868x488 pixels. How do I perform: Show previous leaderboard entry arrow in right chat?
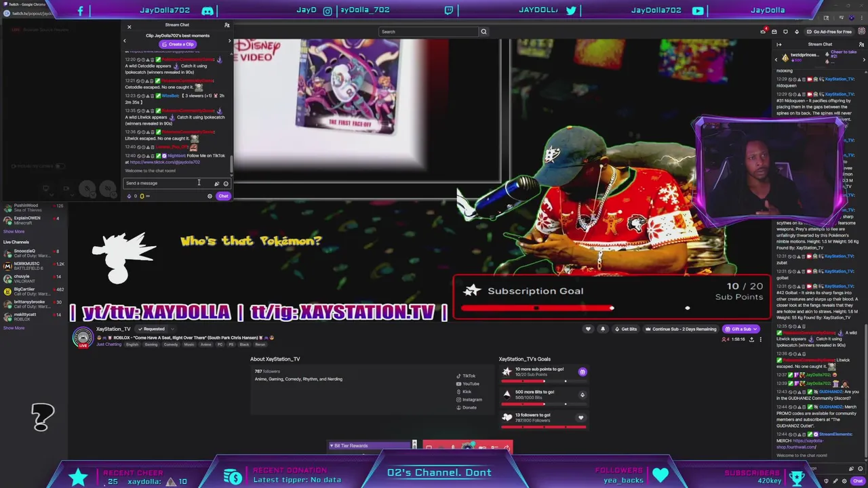[x=776, y=60]
